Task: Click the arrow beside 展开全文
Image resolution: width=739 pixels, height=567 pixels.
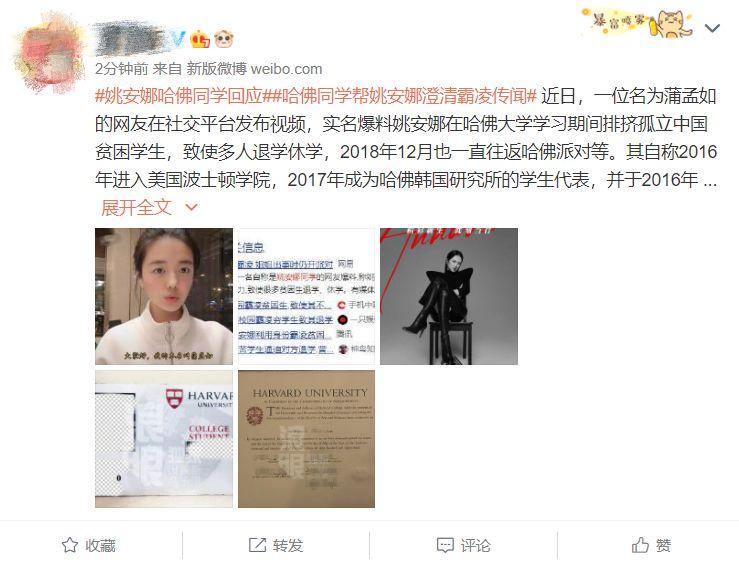Action: tap(191, 207)
